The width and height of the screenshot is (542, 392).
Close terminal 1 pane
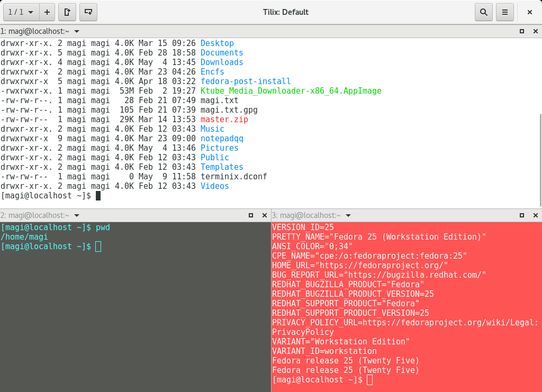(x=536, y=31)
